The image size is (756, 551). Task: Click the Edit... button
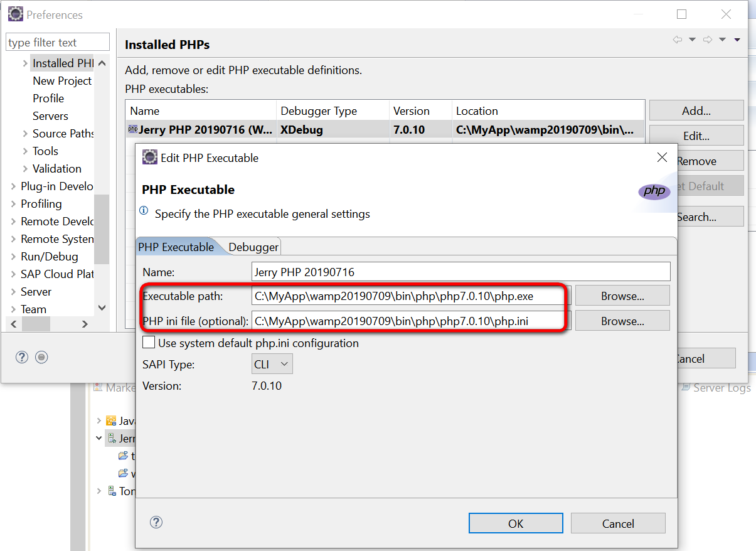tap(696, 136)
